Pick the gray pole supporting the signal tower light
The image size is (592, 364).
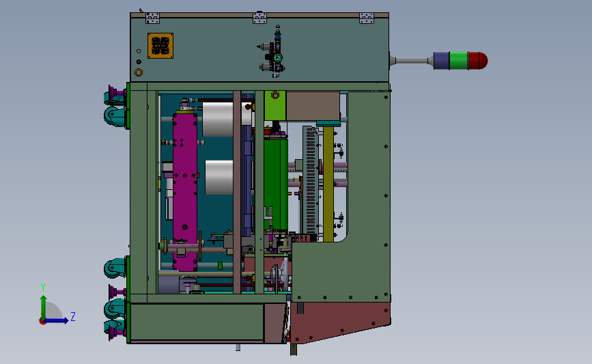point(411,61)
